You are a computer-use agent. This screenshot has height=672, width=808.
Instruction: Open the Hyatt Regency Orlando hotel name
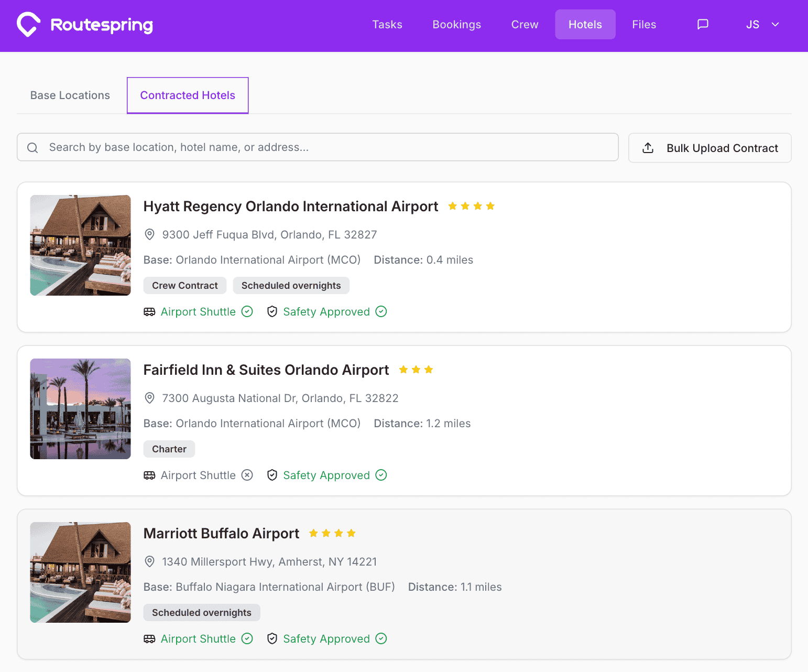[291, 206]
